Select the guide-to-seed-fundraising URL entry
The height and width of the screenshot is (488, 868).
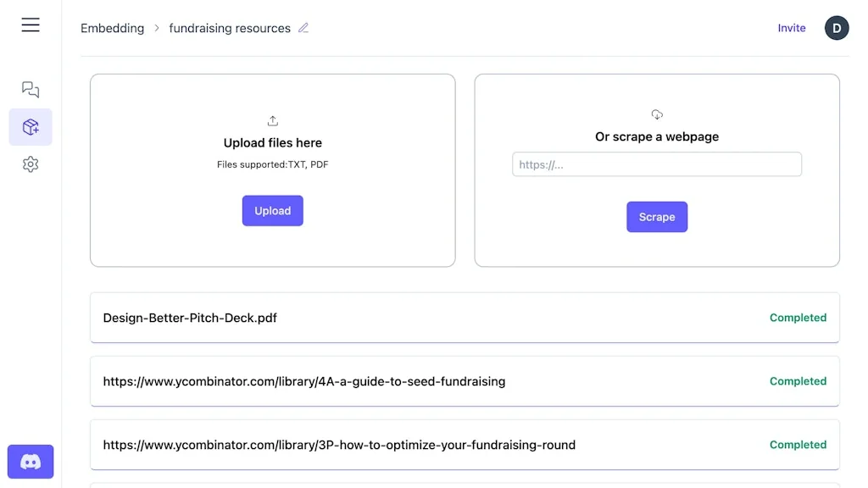[x=303, y=381]
